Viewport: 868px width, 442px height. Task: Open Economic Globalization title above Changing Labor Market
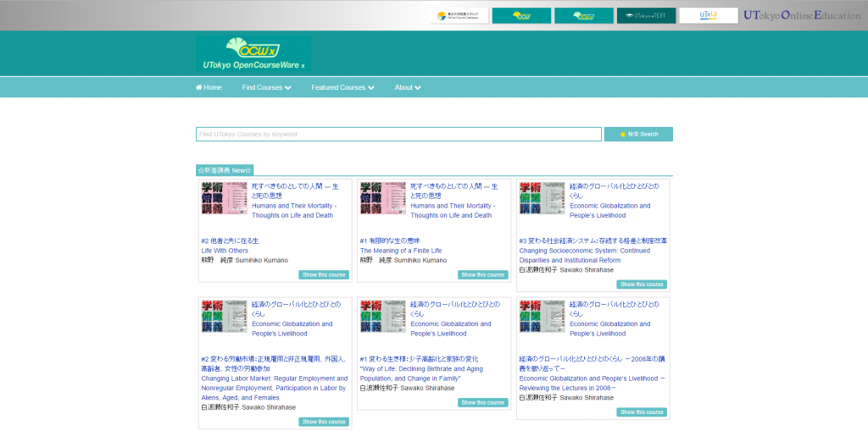coord(296,319)
